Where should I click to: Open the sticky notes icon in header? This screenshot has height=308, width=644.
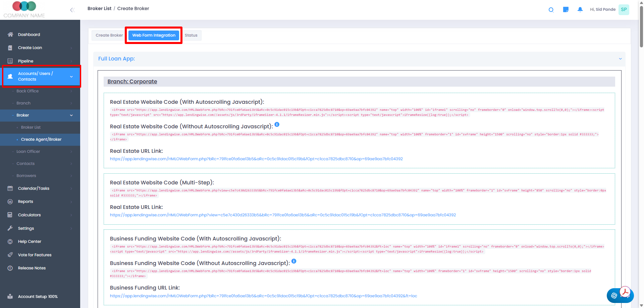pos(566,10)
